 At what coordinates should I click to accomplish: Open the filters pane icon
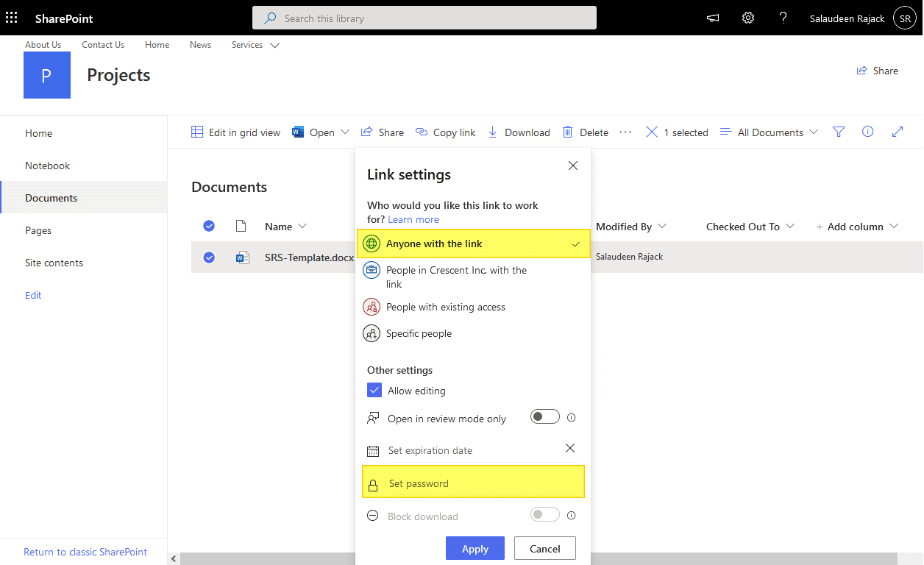click(x=838, y=132)
